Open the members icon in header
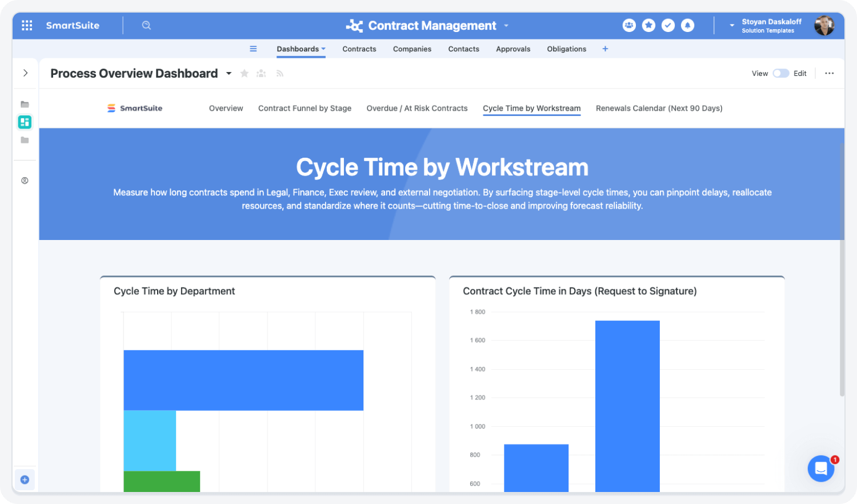The image size is (857, 504). pos(629,25)
